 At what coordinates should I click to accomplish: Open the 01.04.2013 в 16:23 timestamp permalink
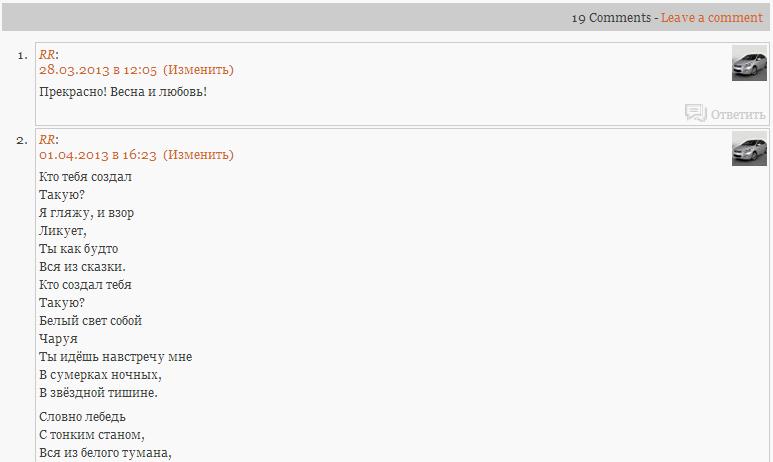98,155
